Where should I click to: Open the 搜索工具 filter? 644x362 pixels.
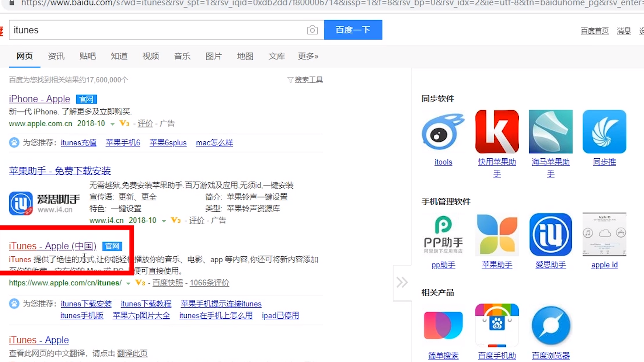pyautogui.click(x=305, y=80)
